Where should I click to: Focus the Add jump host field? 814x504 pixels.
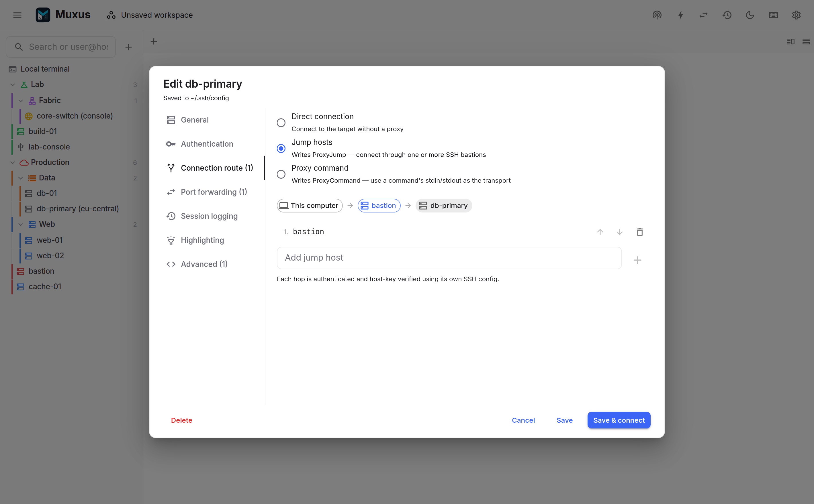449,258
